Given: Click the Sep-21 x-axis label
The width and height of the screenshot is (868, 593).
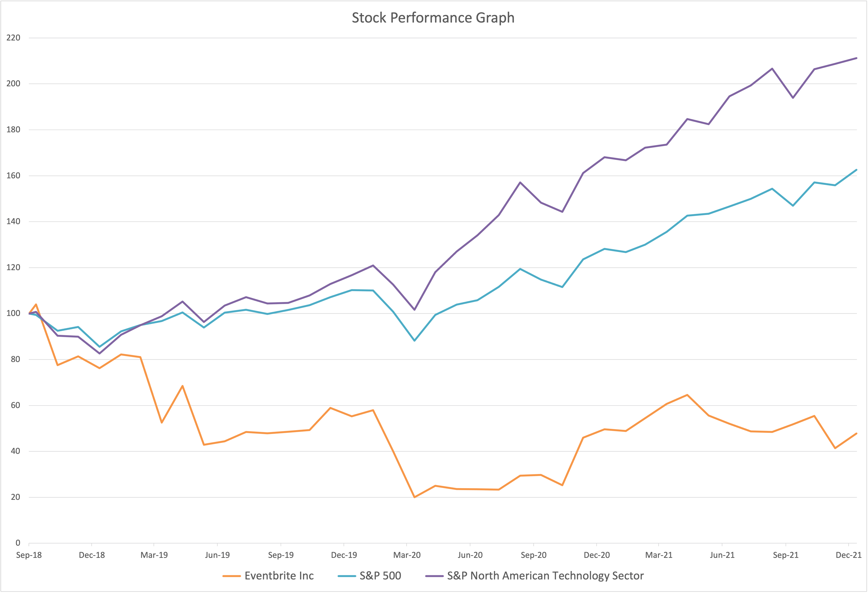Looking at the screenshot, I should 785,555.
